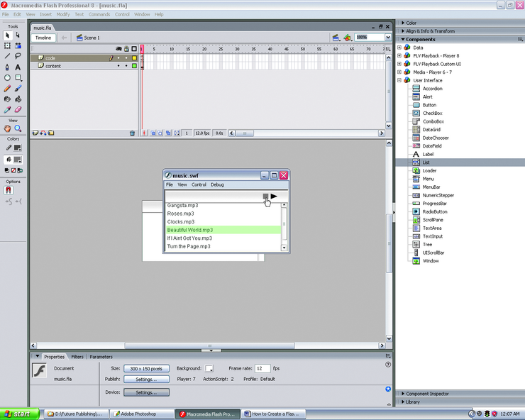Select Beautiful World.mp3 in the list

point(223,230)
